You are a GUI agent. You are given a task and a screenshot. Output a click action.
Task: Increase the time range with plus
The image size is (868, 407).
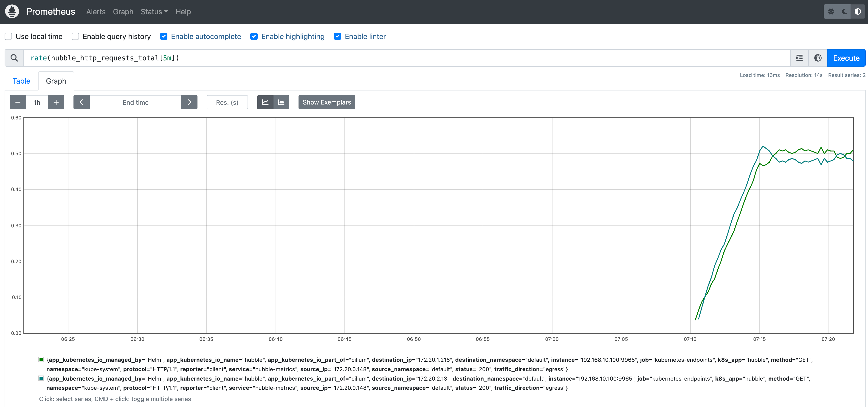click(x=56, y=102)
